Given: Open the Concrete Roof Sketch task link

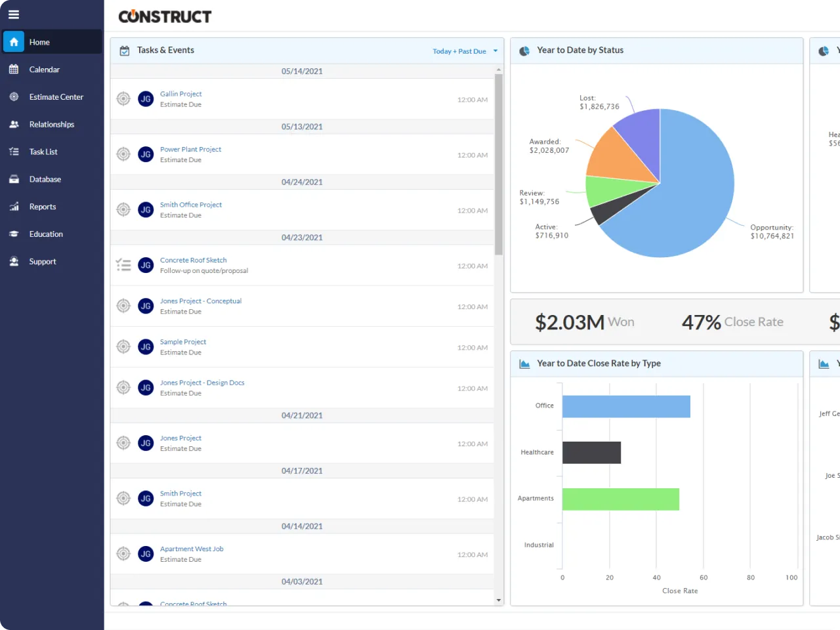Looking at the screenshot, I should (x=194, y=261).
